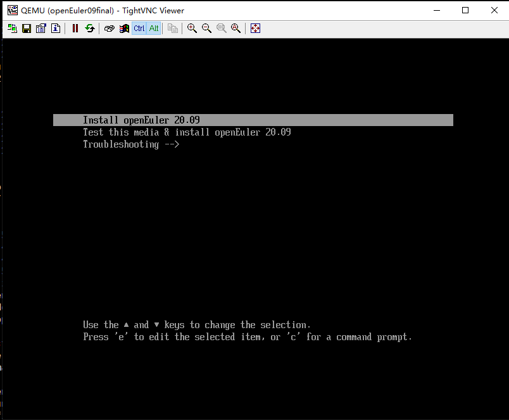Toggle Full screen mode icon
The image size is (509, 420).
coord(256,29)
